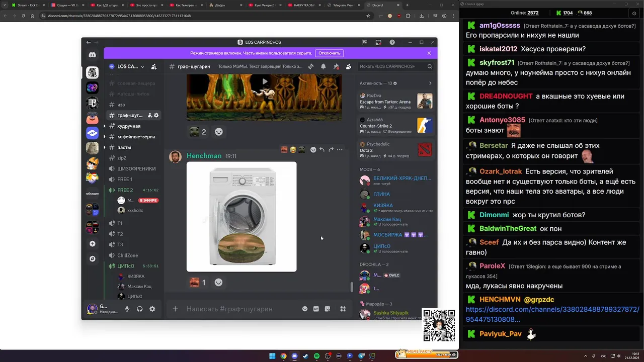
Task: Open Azra666 Counter-Strike 2 activity card
Action: [396, 126]
